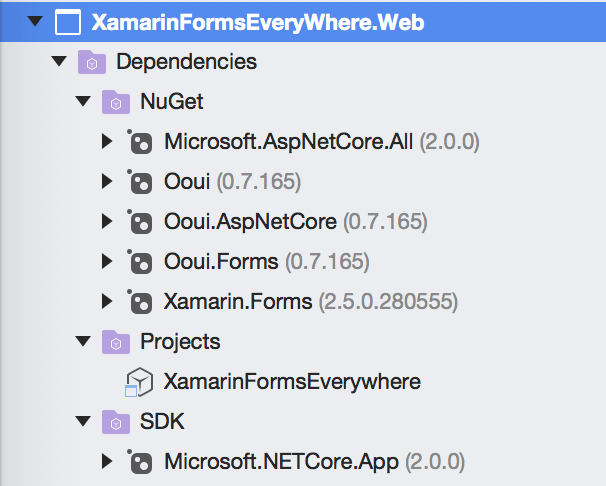Select the XamarinFormsEveryWhere.Web project name
The image size is (606, 486).
[258, 22]
